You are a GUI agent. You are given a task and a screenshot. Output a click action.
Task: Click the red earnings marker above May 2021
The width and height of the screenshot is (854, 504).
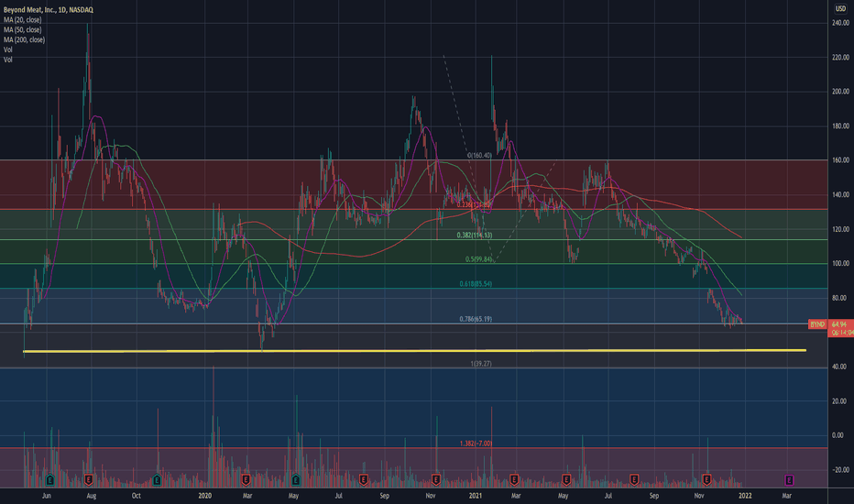coord(566,480)
